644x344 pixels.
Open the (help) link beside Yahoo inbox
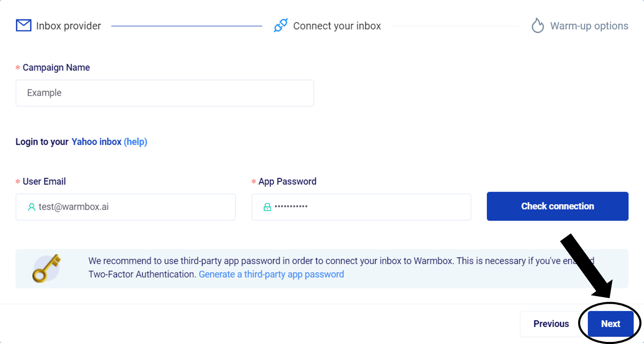135,142
